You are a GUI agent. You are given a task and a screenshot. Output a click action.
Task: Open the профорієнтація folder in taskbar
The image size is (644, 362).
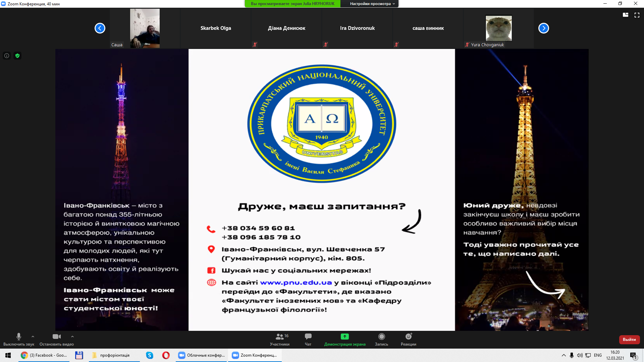click(x=114, y=355)
